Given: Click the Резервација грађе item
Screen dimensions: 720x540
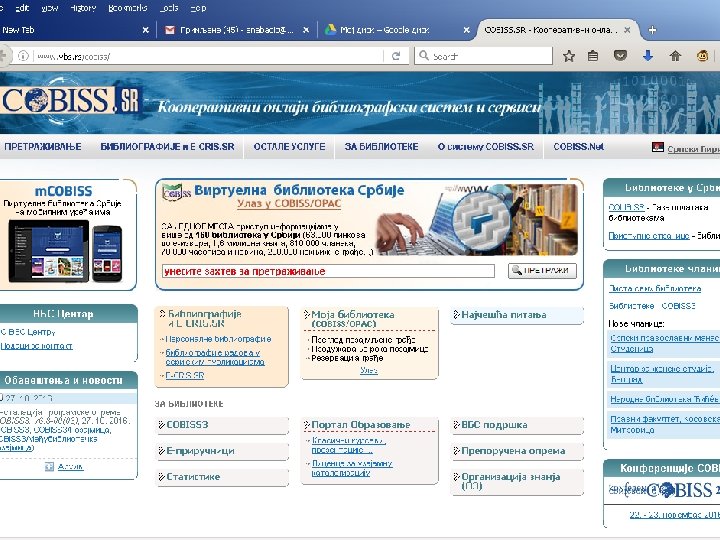Looking at the screenshot, I should [347, 358].
